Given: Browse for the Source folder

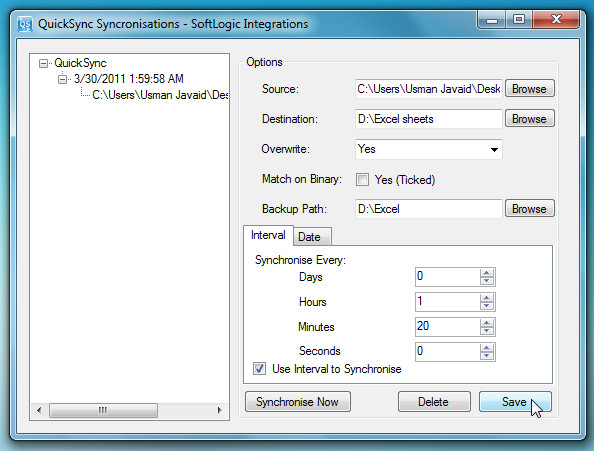Looking at the screenshot, I should [530, 89].
